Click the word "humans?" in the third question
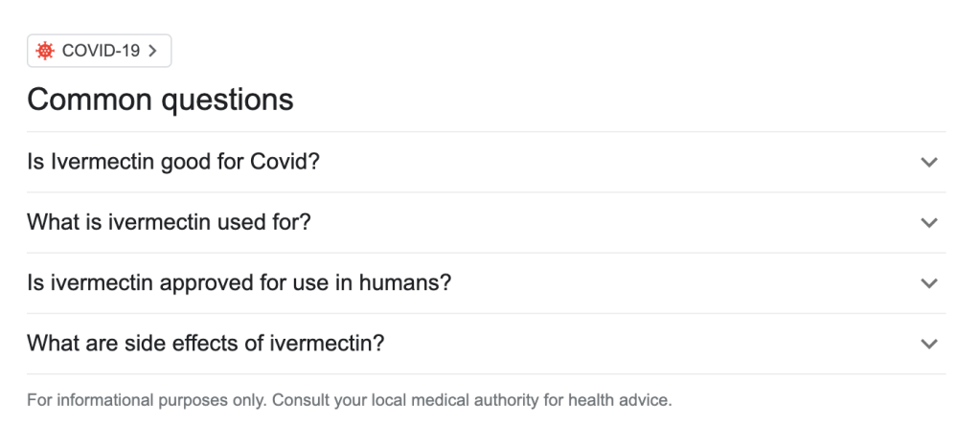The width and height of the screenshot is (980, 424). 413,282
